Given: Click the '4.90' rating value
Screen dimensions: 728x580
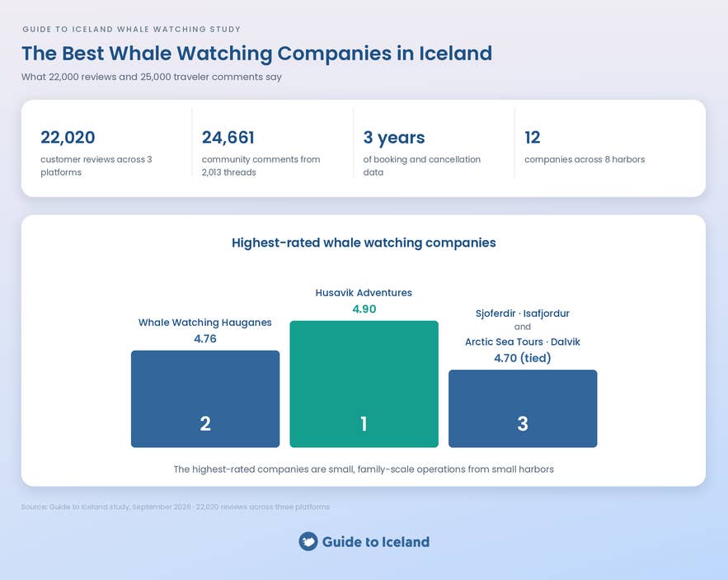Looking at the screenshot, I should click(364, 309).
